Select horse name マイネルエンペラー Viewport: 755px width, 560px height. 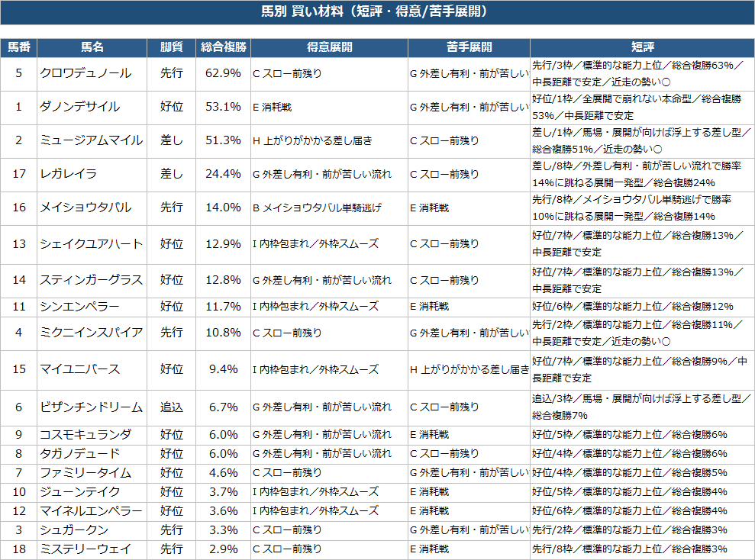tap(92, 511)
